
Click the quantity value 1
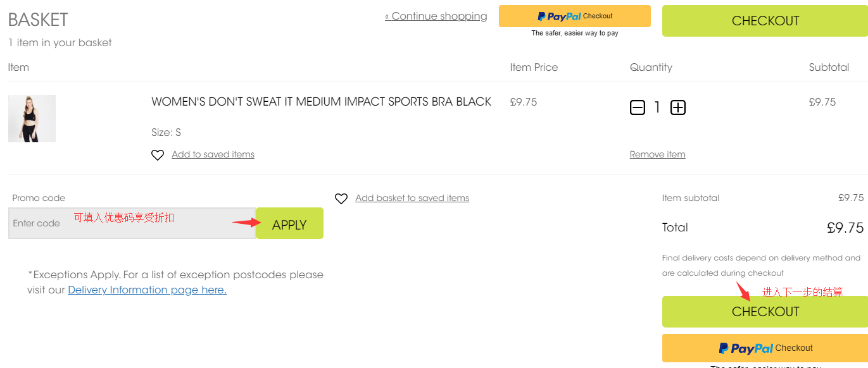[x=657, y=108]
